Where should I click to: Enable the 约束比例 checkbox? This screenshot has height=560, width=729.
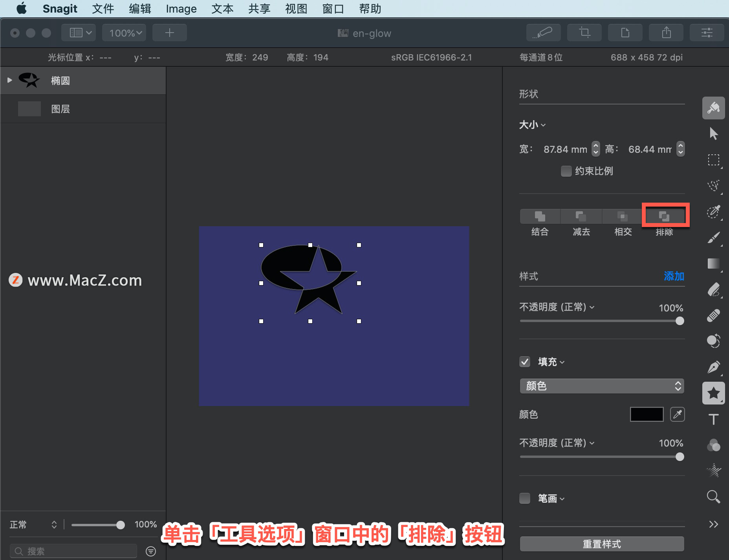[x=566, y=171]
